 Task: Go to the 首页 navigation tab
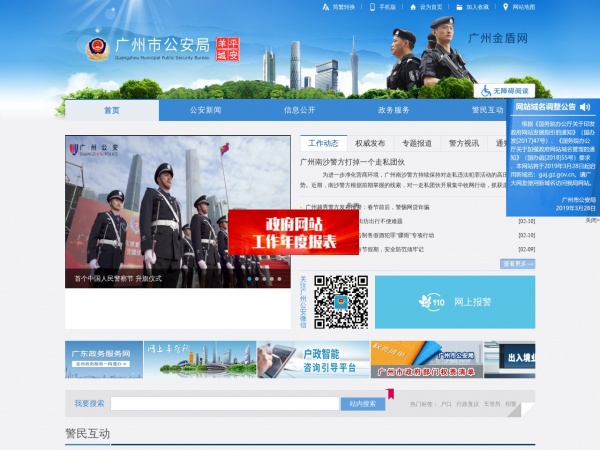click(x=112, y=110)
